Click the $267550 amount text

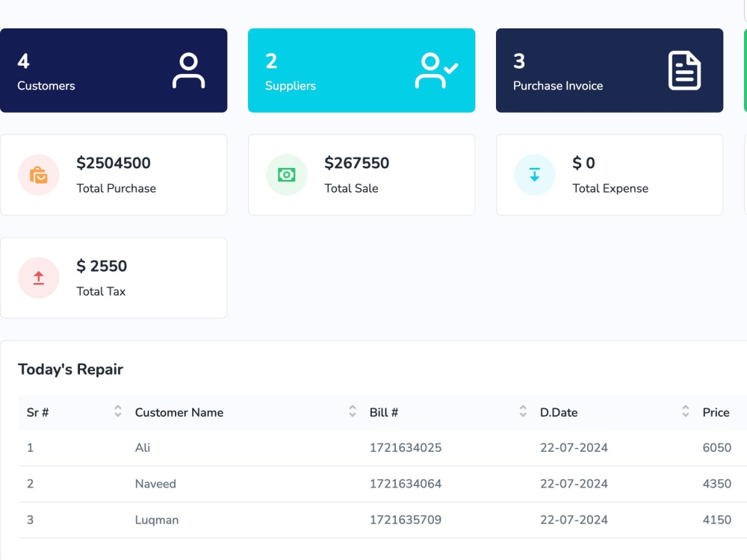(356, 163)
